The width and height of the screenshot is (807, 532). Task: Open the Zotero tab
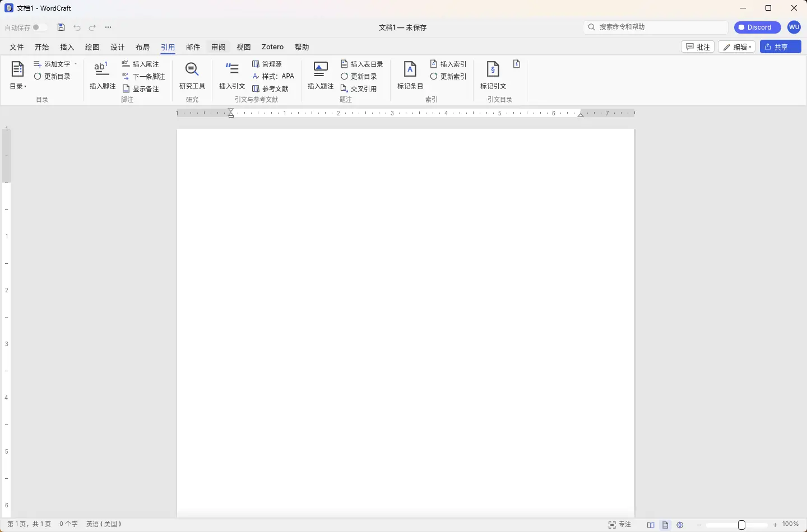click(x=273, y=47)
